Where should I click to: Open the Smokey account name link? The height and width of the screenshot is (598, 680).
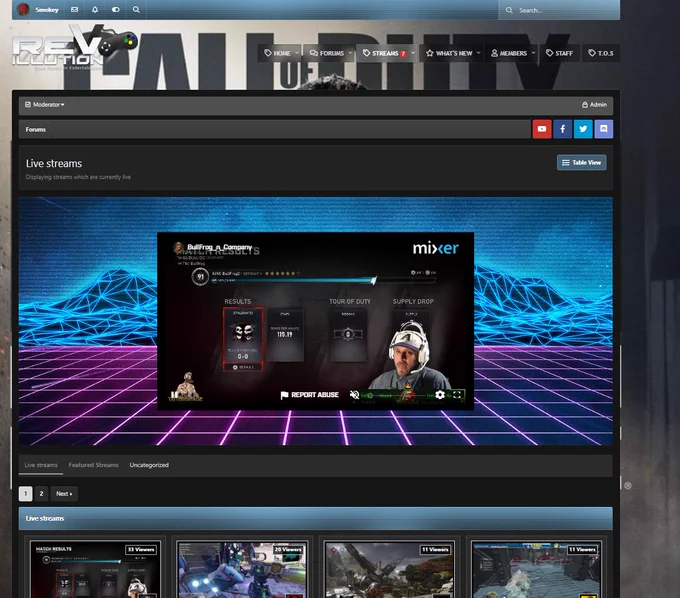click(x=47, y=10)
